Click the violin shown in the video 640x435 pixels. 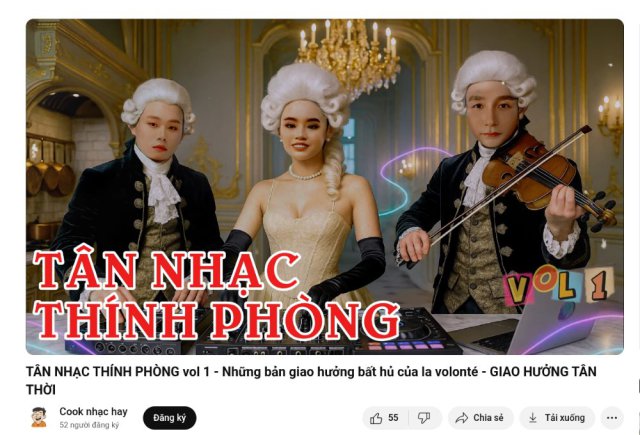[547, 178]
